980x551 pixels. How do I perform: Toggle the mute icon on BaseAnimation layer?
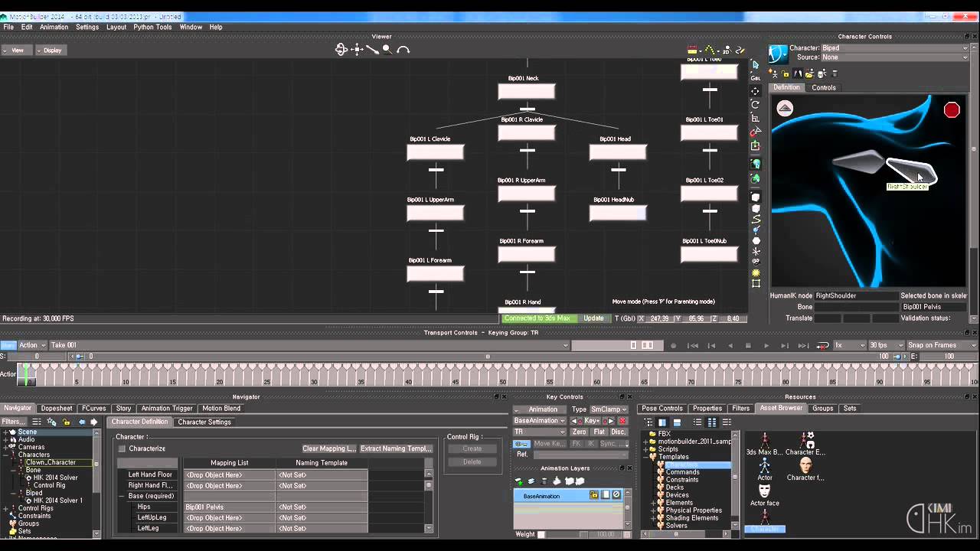pyautogui.click(x=616, y=496)
